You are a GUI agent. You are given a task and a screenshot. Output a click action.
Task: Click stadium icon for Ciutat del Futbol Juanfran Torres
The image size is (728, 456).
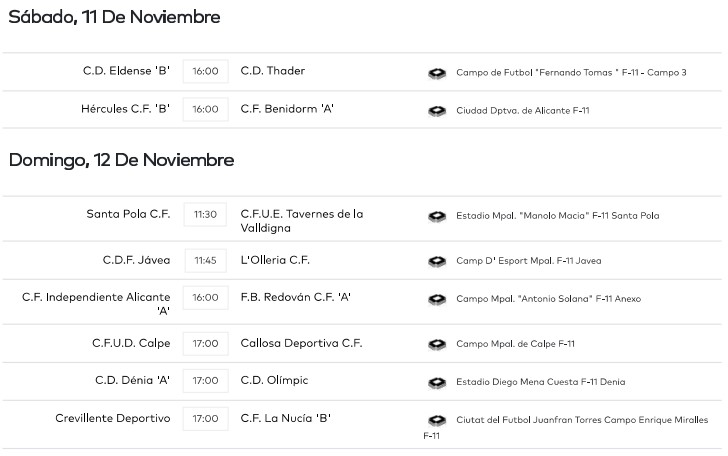point(436,420)
